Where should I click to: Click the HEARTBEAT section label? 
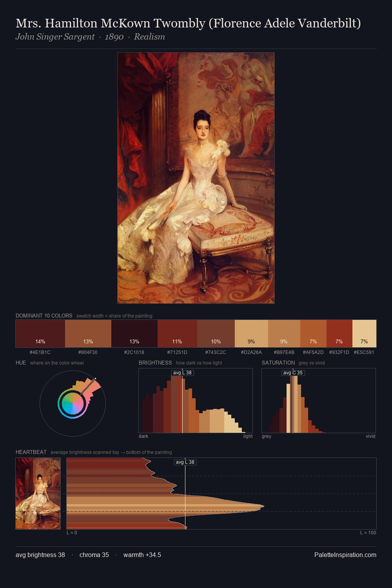pos(31,452)
